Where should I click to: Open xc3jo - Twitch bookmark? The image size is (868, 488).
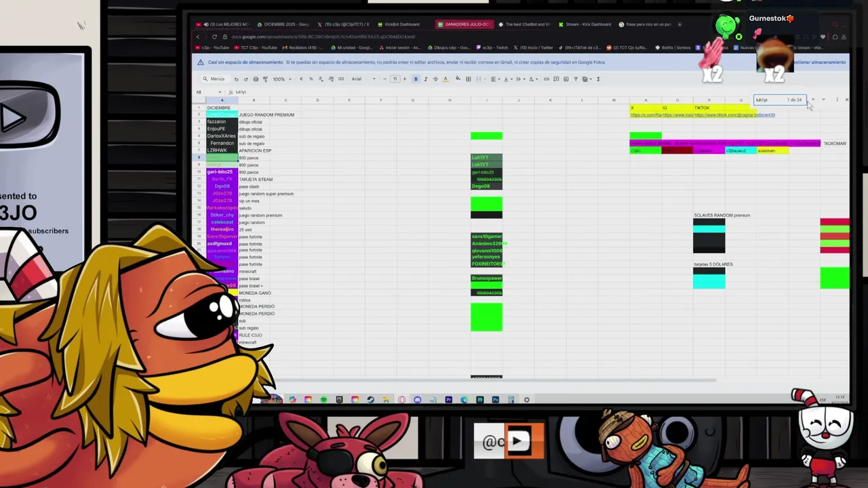click(492, 47)
